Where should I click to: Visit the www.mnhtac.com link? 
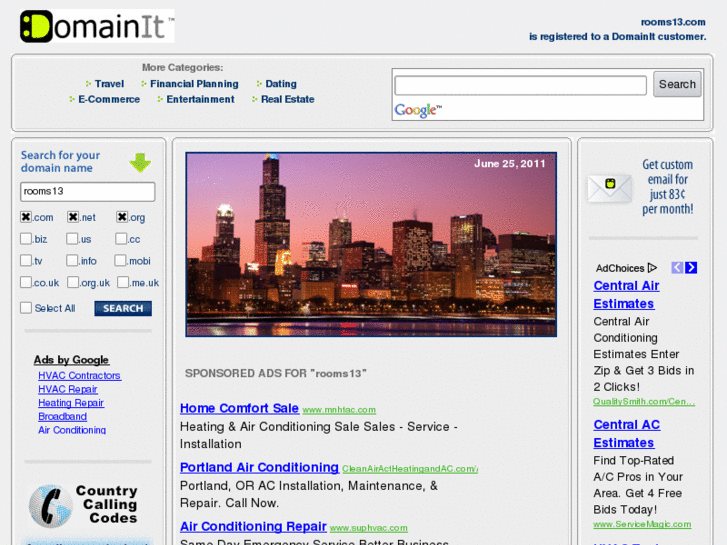click(x=339, y=410)
